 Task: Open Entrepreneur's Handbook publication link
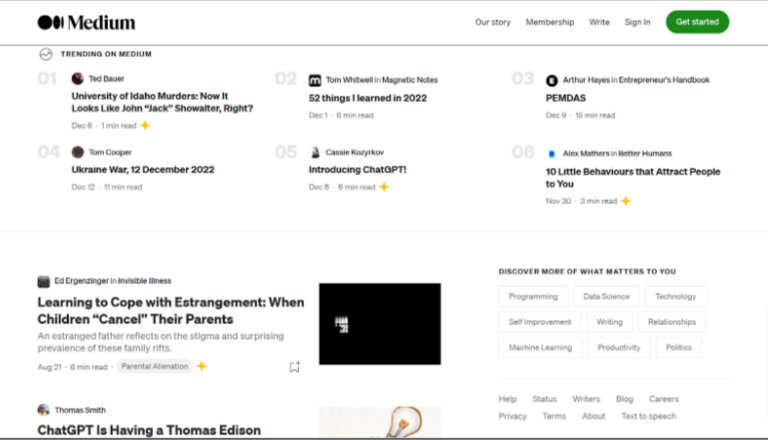[x=664, y=80]
